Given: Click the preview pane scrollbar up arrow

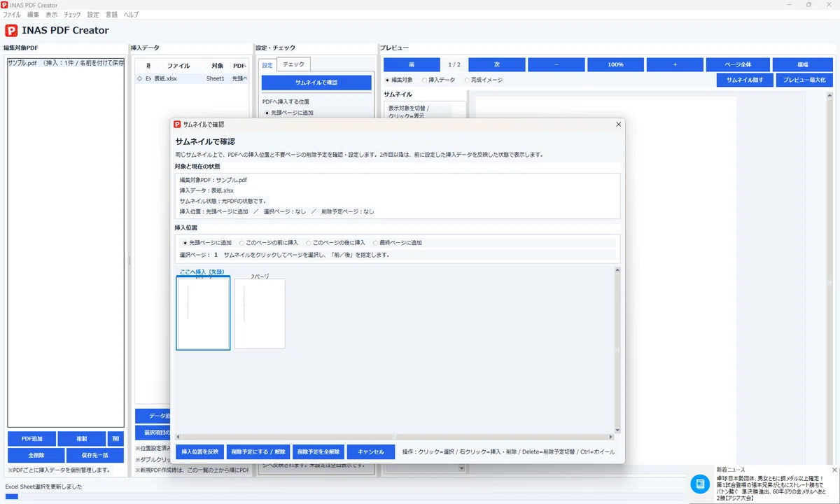Looking at the screenshot, I should tap(828, 95).
